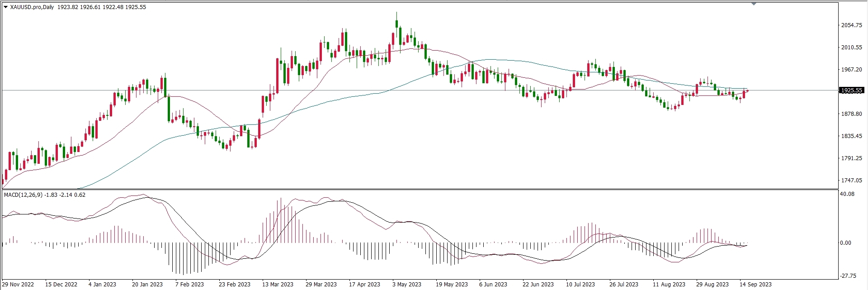Click the 6 Jun 2023 date label
Screen dimensions: 868x290
pos(493,285)
